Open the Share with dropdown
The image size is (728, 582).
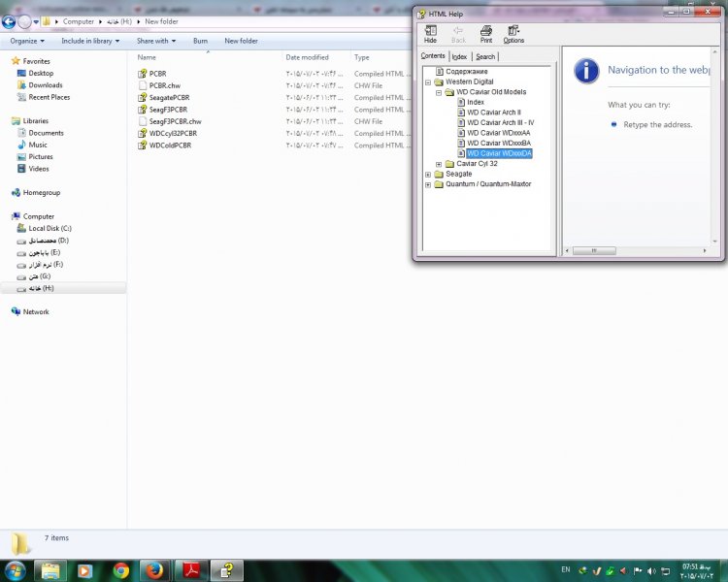156,41
